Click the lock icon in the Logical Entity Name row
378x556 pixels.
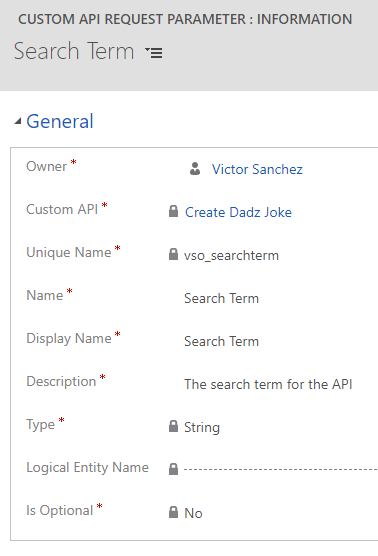pyautogui.click(x=173, y=469)
